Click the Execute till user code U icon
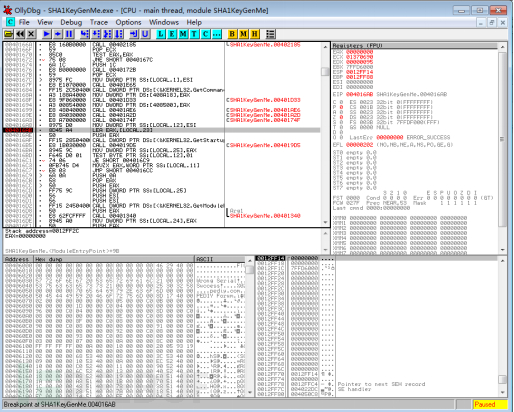Viewport: 514px width, 412px height. coord(145,34)
